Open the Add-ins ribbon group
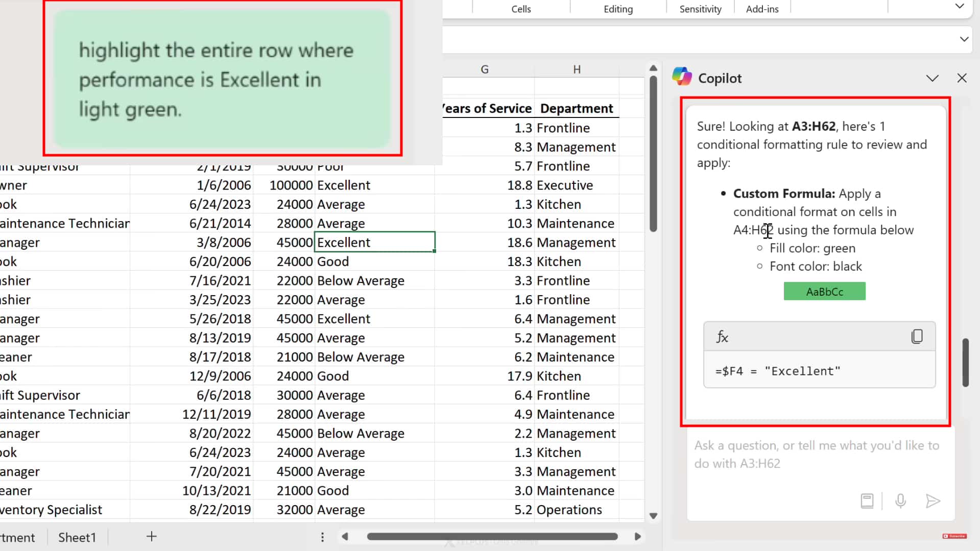 pos(762,9)
